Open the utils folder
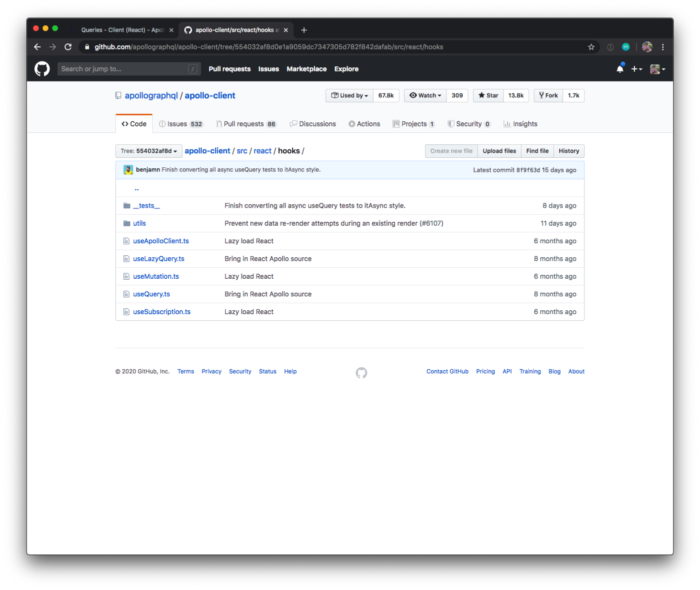The image size is (700, 590). pyautogui.click(x=139, y=223)
